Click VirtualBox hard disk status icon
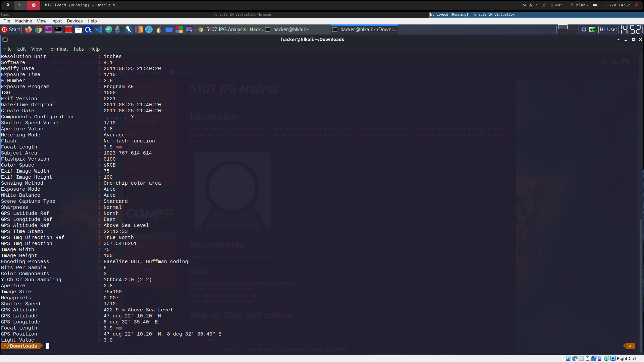Viewport: 644px width, 362px height. click(568, 358)
